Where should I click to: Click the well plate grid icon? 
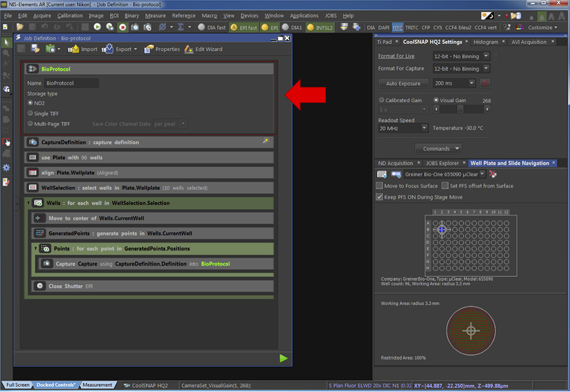[382, 174]
